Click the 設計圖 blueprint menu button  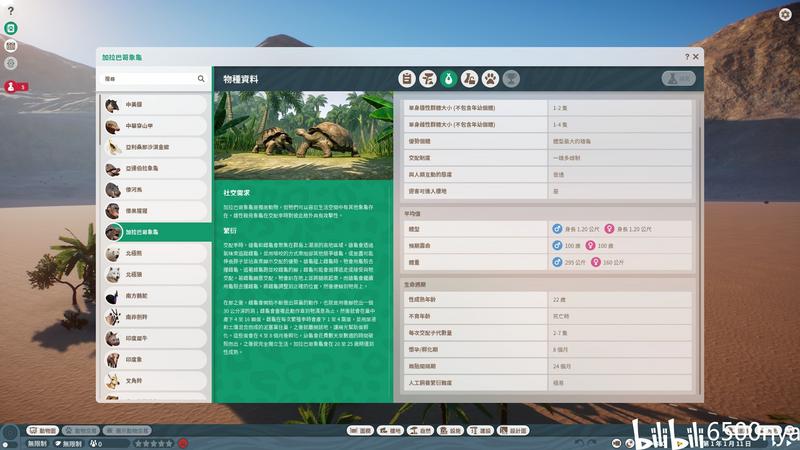pos(514,431)
